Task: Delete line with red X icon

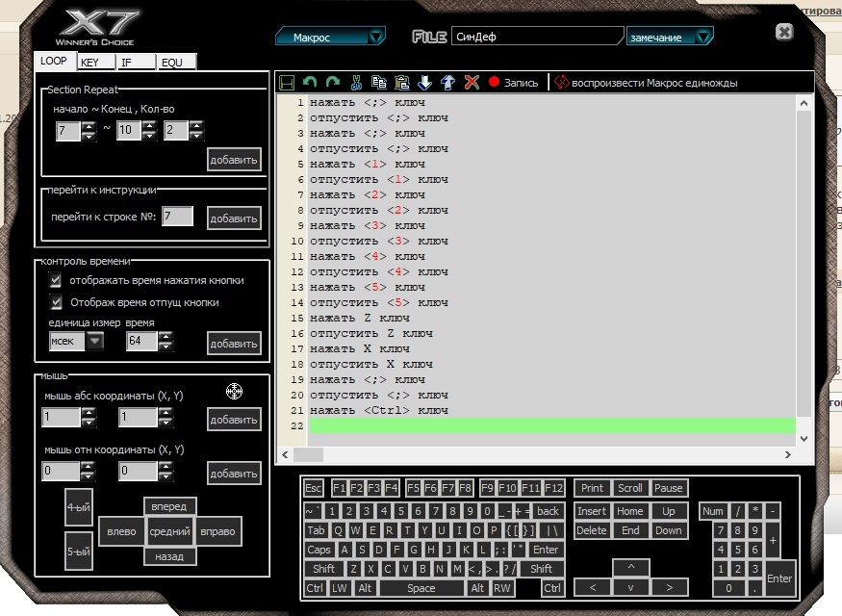Action: 472,83
